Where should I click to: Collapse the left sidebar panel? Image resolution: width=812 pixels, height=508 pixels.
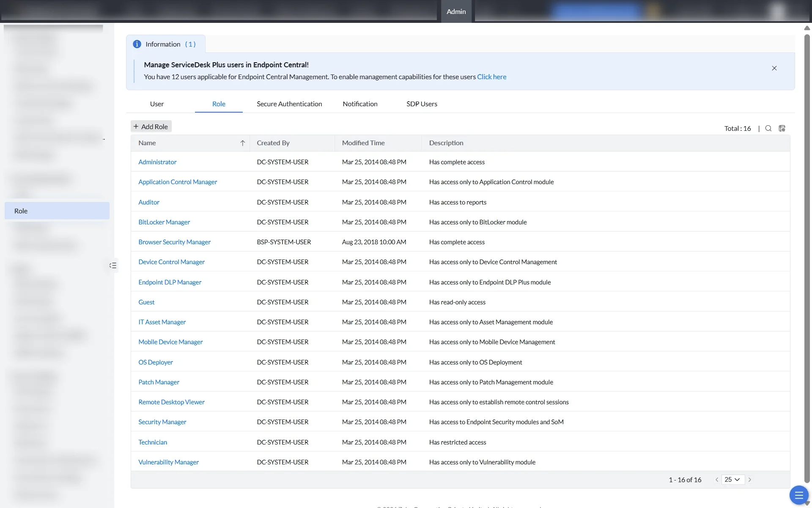coord(113,265)
